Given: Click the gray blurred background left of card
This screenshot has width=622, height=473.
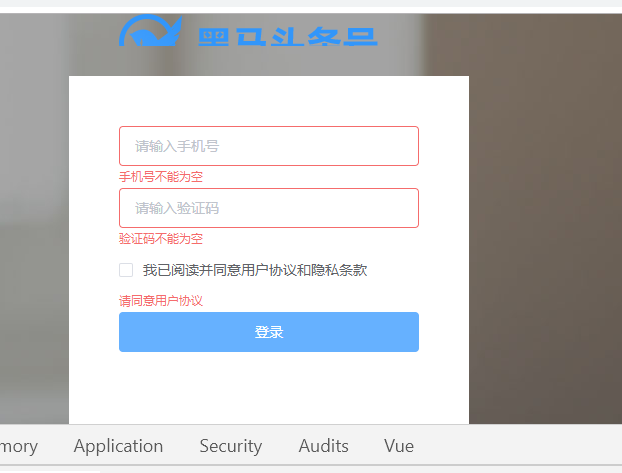Looking at the screenshot, I should [x=34, y=218].
